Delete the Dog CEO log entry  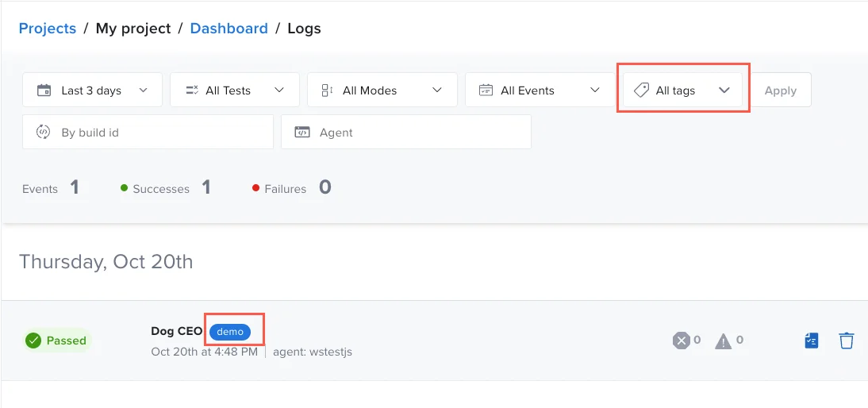[847, 341]
